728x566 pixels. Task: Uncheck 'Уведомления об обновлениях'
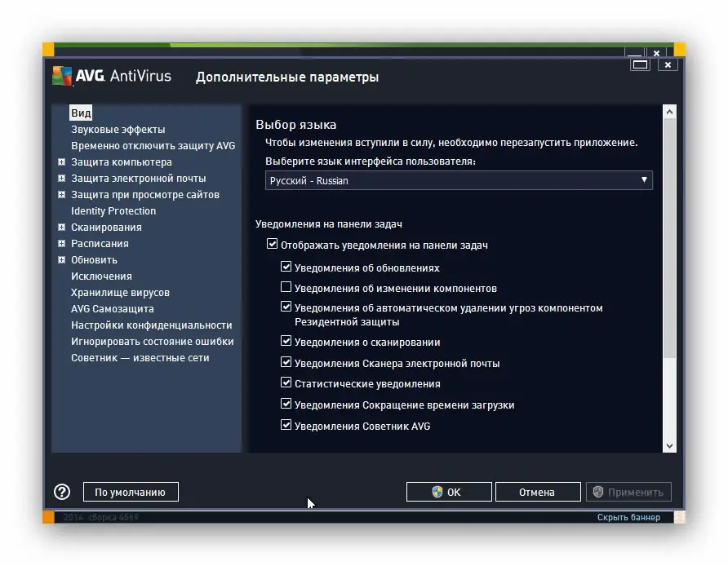286,267
